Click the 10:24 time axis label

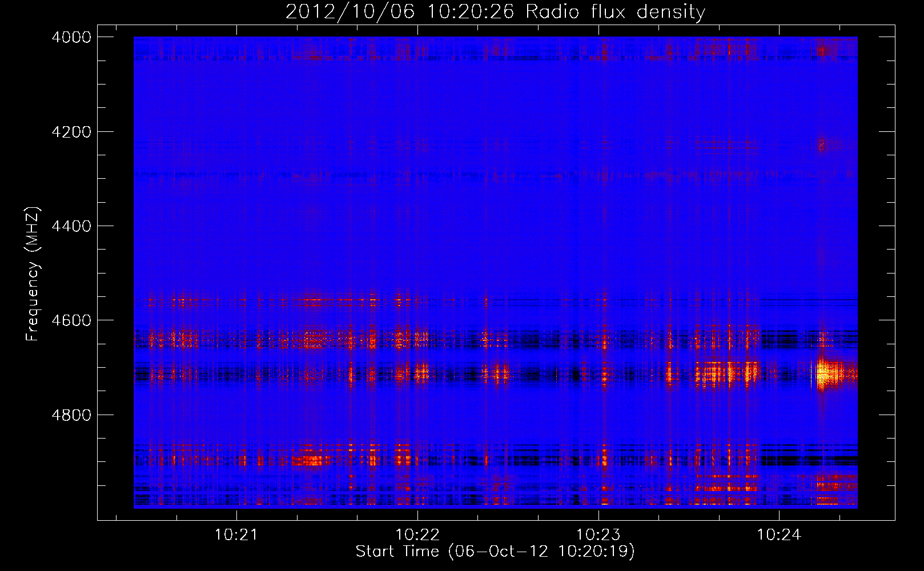pos(779,535)
